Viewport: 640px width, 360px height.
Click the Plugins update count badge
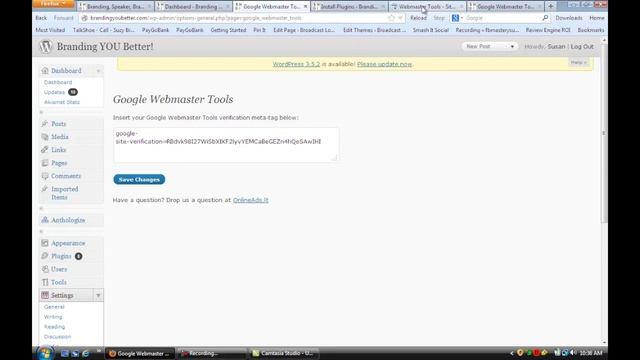[x=78, y=256]
